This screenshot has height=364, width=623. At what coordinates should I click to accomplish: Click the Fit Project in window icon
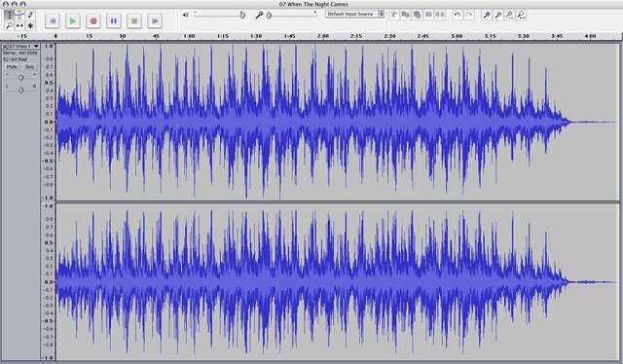tap(522, 16)
